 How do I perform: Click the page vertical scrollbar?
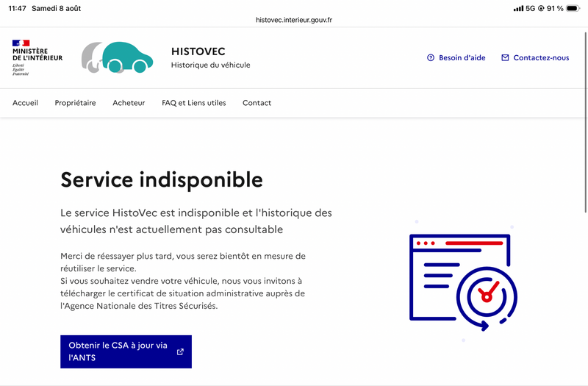tap(585, 122)
